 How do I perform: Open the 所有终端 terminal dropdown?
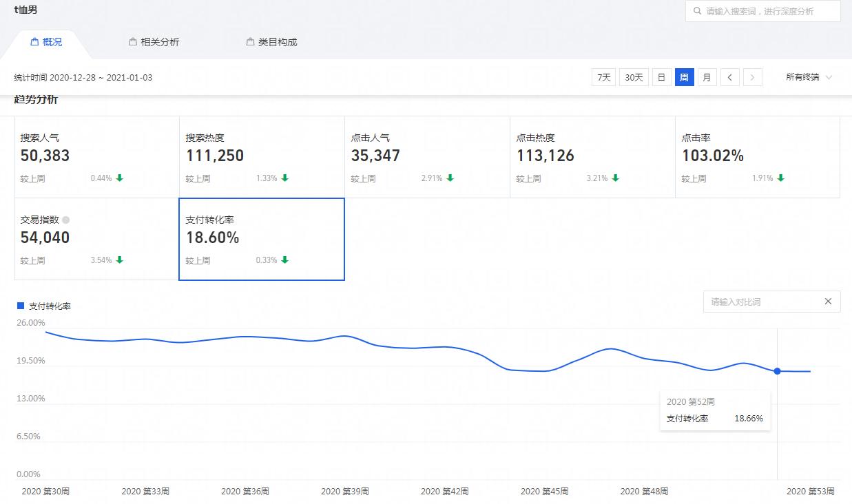[808, 77]
